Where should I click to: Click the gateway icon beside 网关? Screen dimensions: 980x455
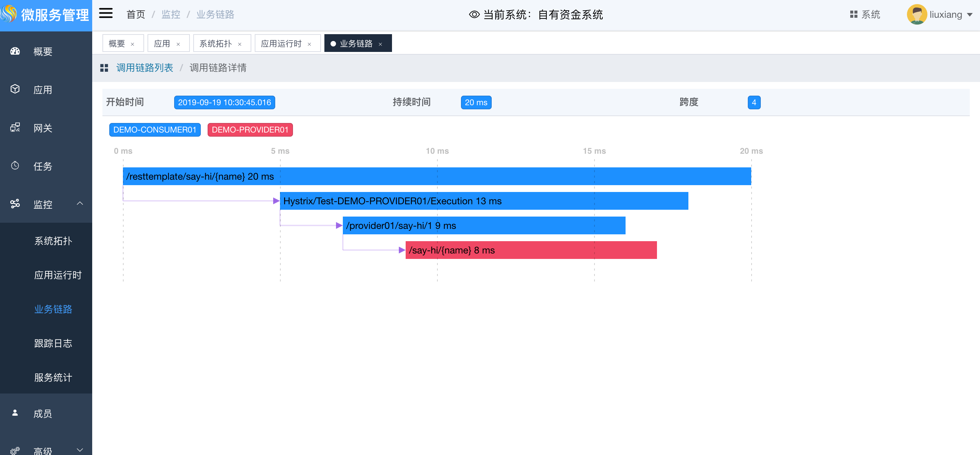pos(15,127)
